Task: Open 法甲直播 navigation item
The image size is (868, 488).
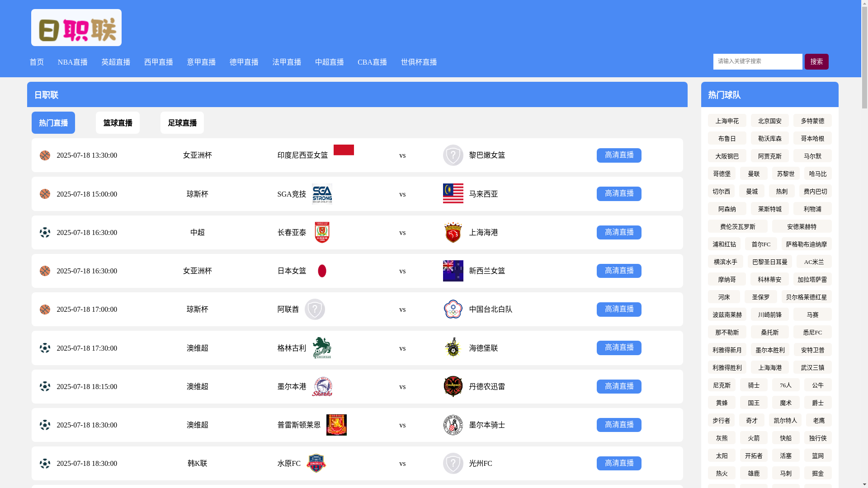Action: point(287,62)
